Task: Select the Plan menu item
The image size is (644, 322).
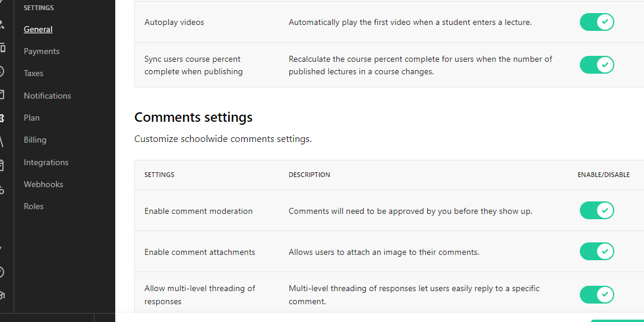Action: click(x=31, y=118)
